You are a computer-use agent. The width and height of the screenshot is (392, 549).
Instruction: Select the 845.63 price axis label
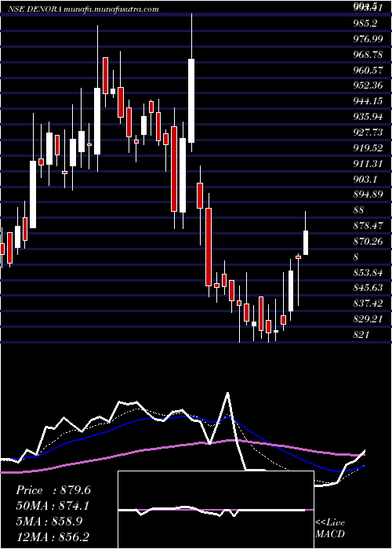368,288
